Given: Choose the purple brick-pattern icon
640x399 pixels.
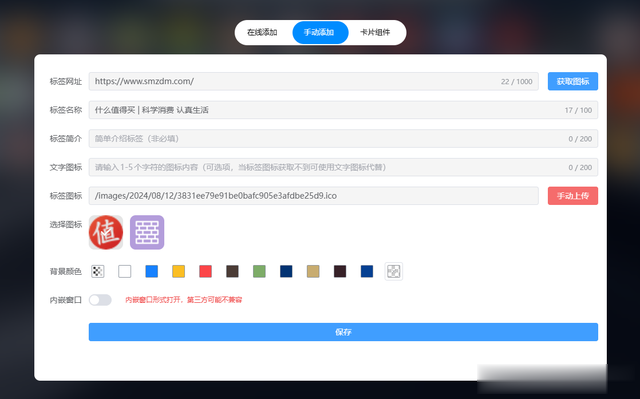Looking at the screenshot, I should tap(147, 232).
